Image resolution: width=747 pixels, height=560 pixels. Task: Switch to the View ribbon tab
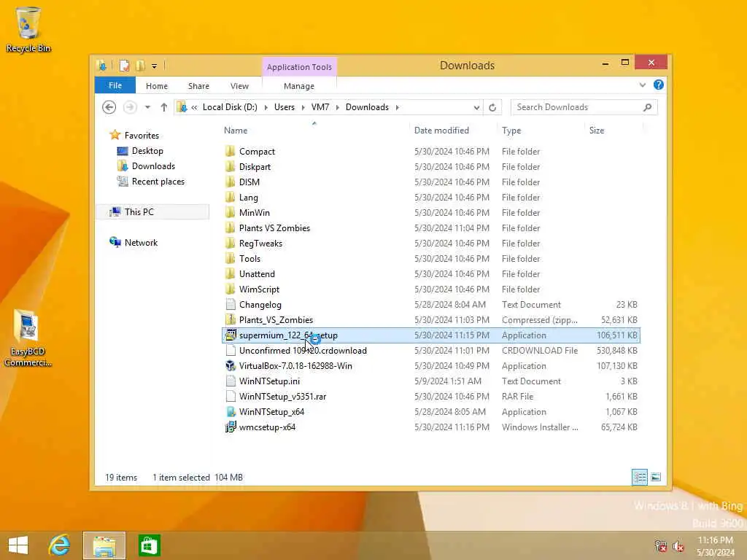239,86
